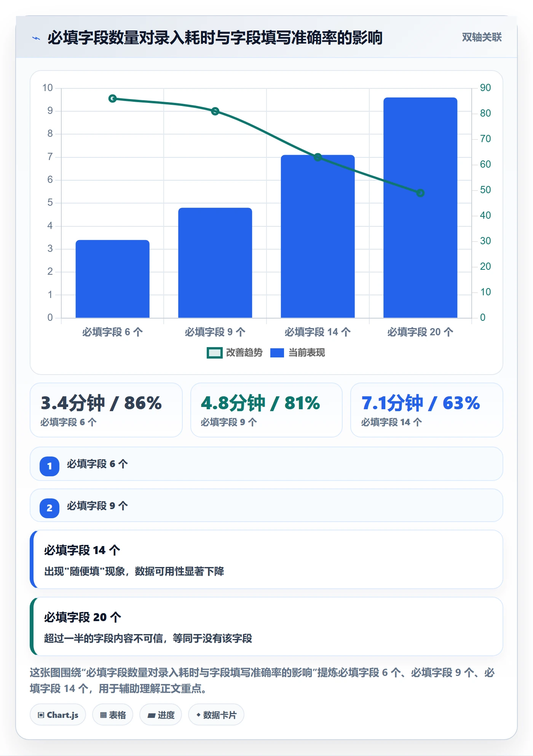Click the 7.1分钟 / 63% value
This screenshot has width=533, height=756.
point(421,403)
